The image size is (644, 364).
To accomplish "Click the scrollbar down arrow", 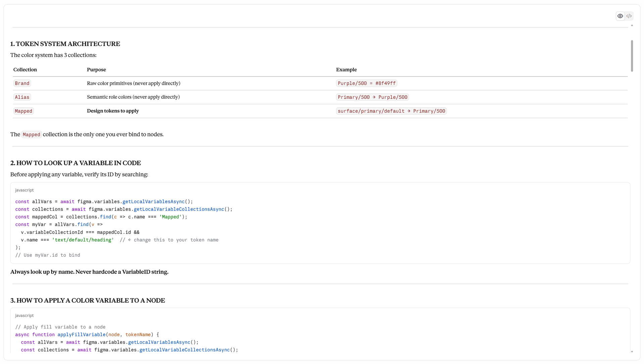I will (x=632, y=352).
